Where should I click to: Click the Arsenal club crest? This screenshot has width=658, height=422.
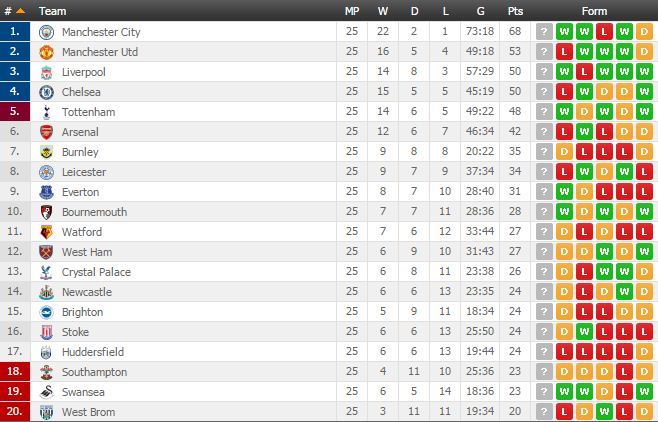45,132
